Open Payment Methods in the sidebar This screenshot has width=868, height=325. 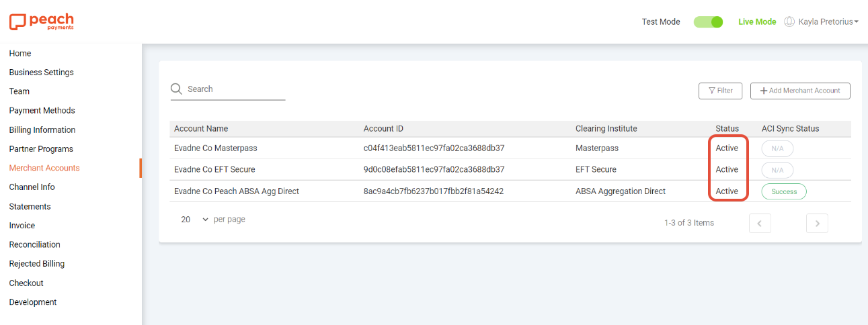pyautogui.click(x=42, y=110)
